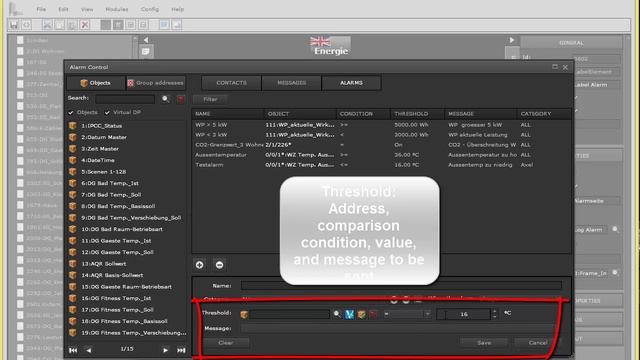Switch to the Group addresses tab
The height and width of the screenshot is (360, 640).
click(156, 83)
